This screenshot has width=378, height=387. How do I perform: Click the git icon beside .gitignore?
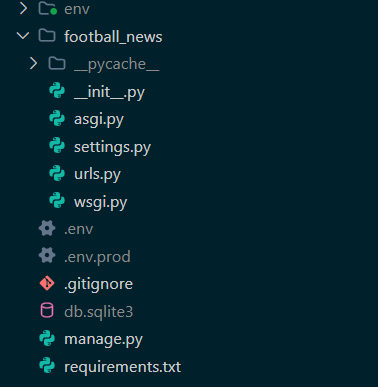click(47, 283)
